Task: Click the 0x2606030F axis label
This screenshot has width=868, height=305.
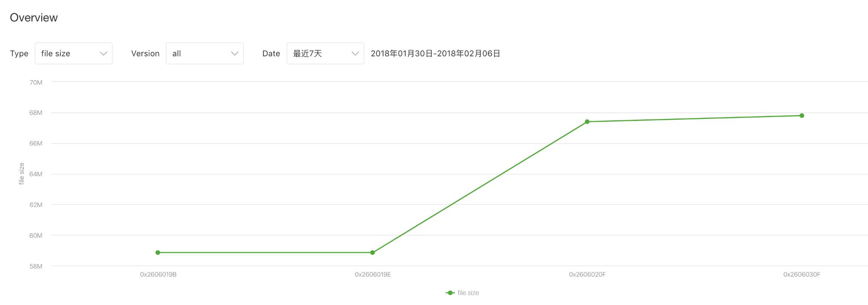Action: click(x=802, y=275)
